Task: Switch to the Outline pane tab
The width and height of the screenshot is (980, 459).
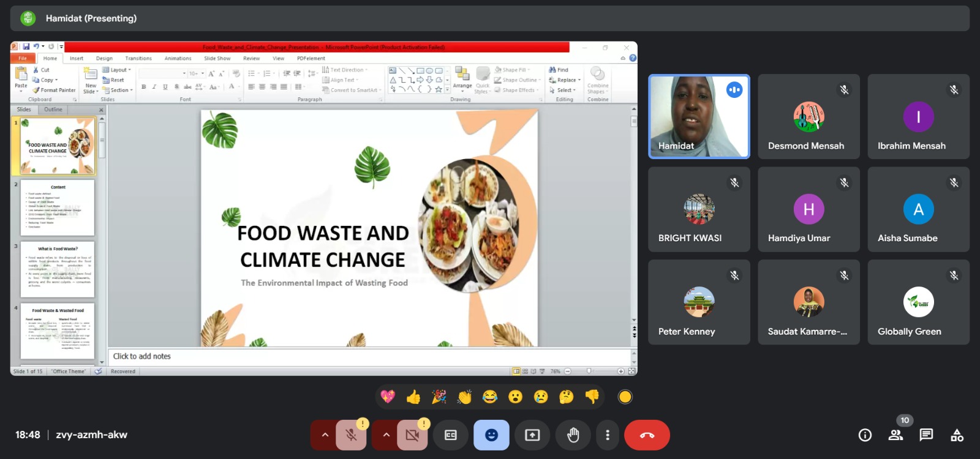Action: point(53,110)
